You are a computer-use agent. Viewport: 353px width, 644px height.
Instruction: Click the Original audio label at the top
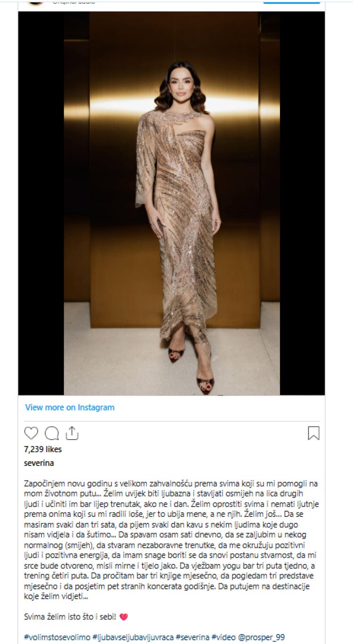(74, 2)
